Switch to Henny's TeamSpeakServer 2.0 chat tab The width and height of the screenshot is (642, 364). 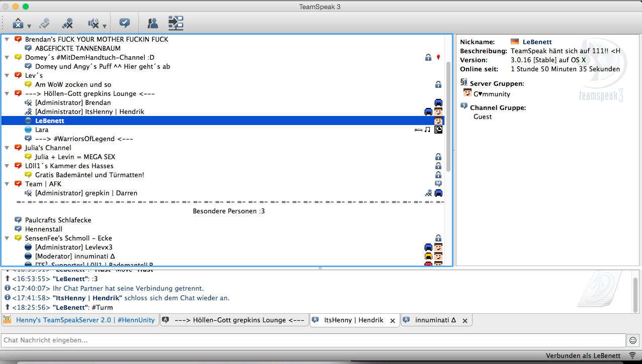[x=80, y=319]
